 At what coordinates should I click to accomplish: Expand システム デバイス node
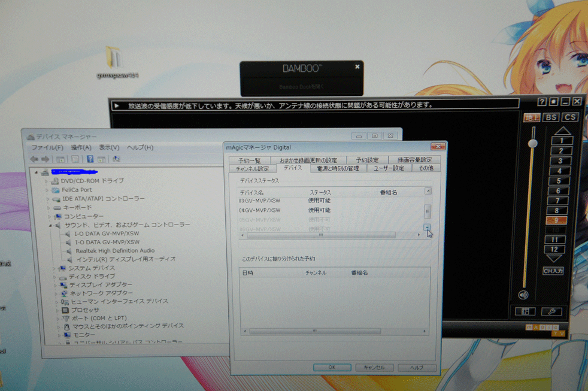pos(54,268)
